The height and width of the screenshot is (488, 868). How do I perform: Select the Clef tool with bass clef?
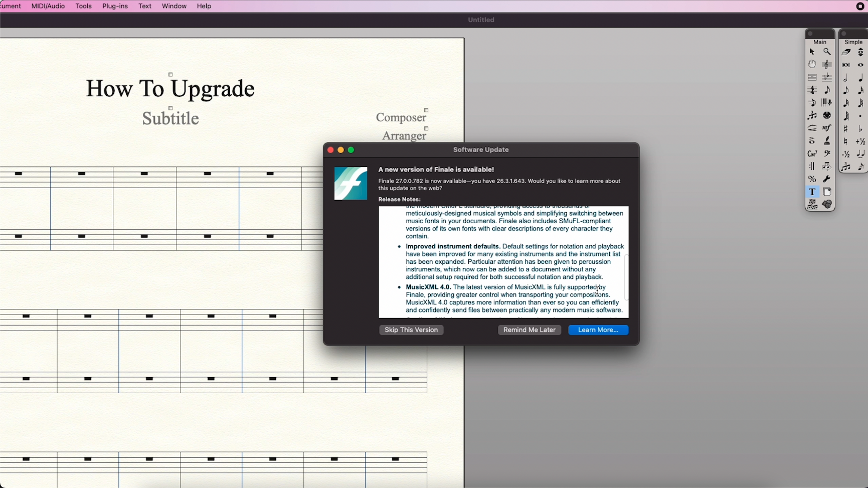coord(827,153)
